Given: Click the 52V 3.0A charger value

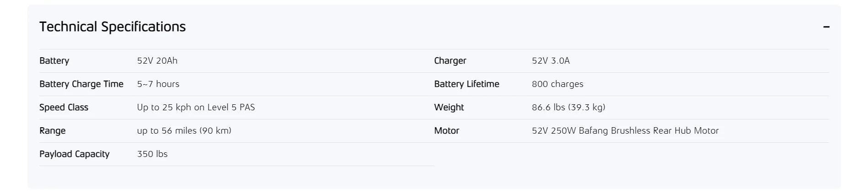Looking at the screenshot, I should coord(551,61).
